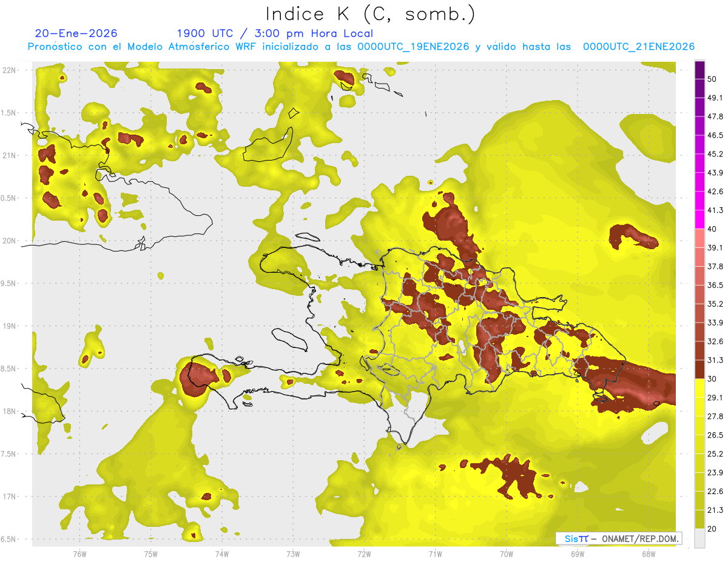Click the colorbar value label '36.5'
The width and height of the screenshot is (728, 562).
coord(715,285)
